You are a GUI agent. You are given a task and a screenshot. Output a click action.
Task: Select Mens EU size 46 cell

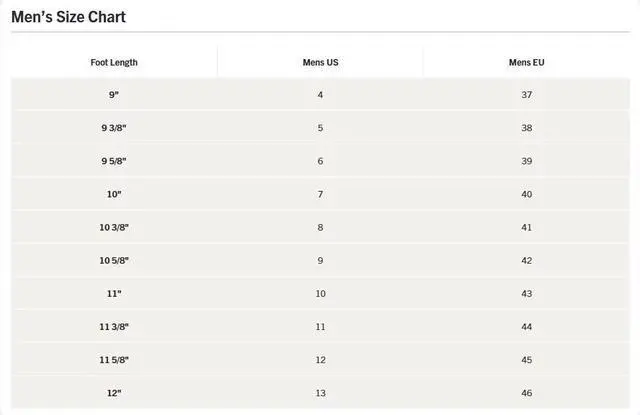(x=526, y=393)
